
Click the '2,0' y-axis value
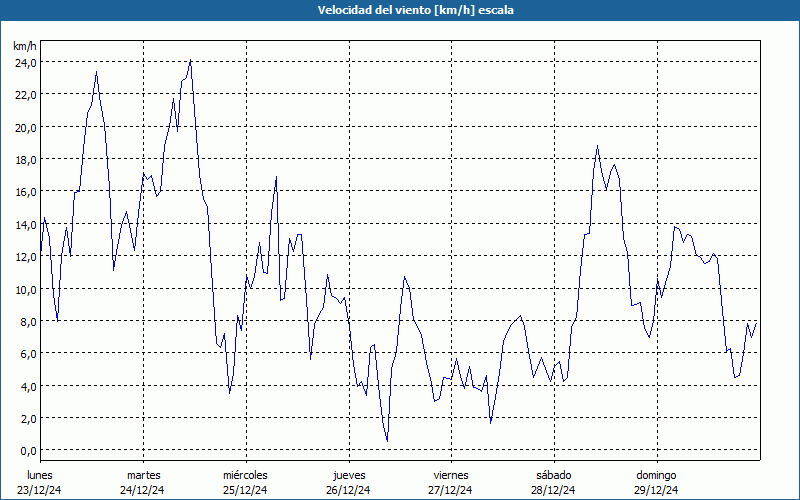(28, 418)
